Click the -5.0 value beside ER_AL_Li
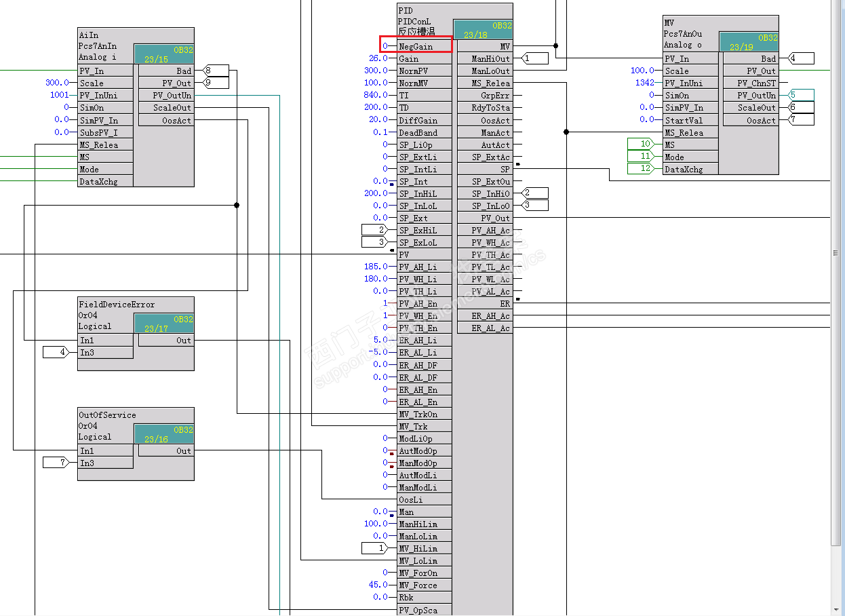The image size is (845, 616). [379, 352]
